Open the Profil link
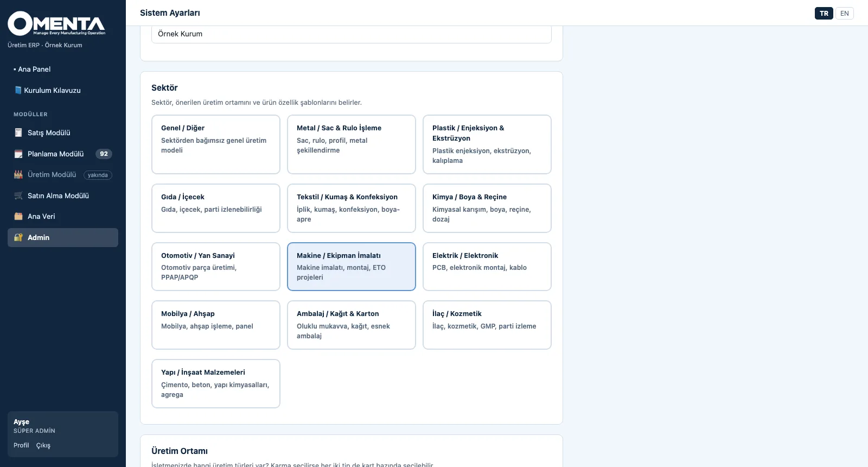Image resolution: width=868 pixels, height=467 pixels. click(21, 445)
